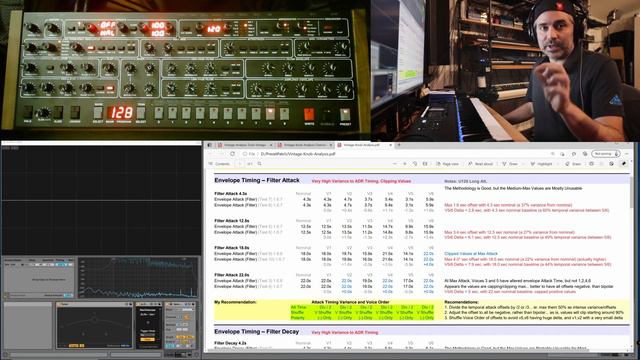Click the save icon on the tuner device title bar

coord(131,304)
